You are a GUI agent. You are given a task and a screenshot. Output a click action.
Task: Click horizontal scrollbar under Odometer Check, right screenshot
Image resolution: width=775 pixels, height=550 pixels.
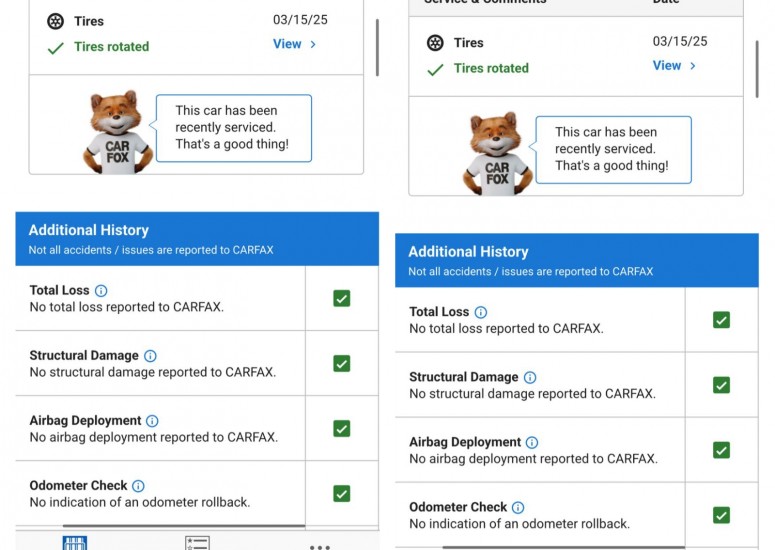(563, 548)
